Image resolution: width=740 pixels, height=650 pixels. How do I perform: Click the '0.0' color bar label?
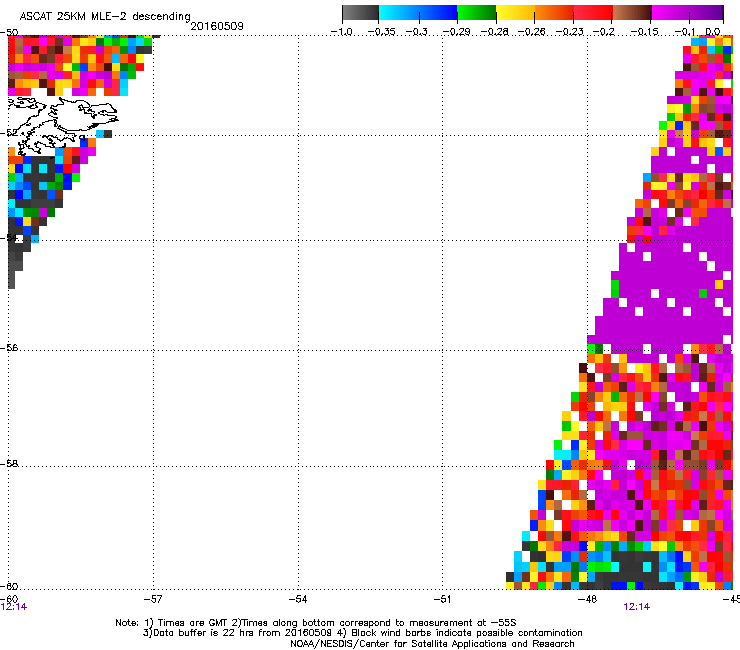pos(713,32)
